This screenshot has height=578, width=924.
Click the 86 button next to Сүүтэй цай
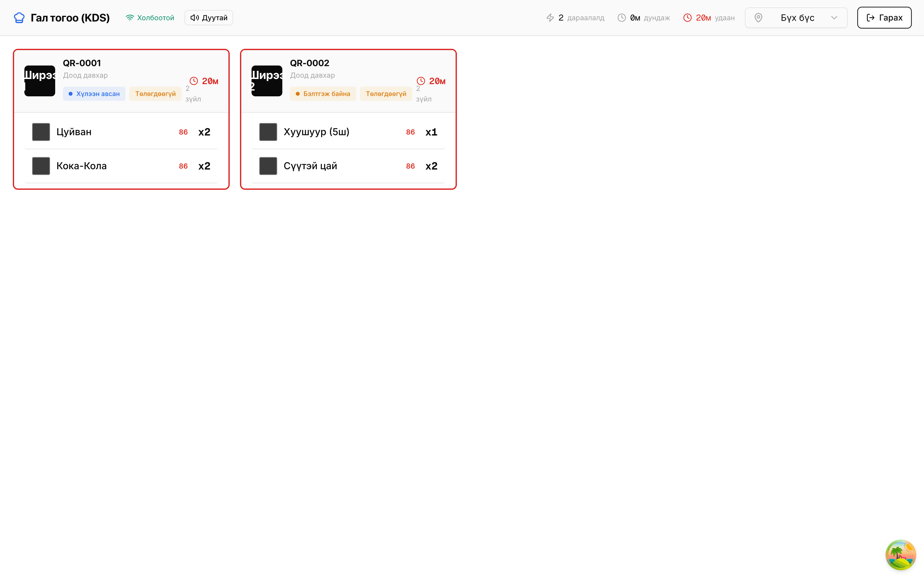pyautogui.click(x=410, y=166)
